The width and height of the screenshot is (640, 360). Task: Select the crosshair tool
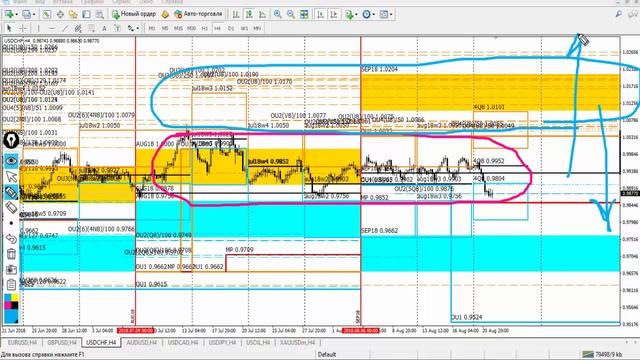(23, 28)
